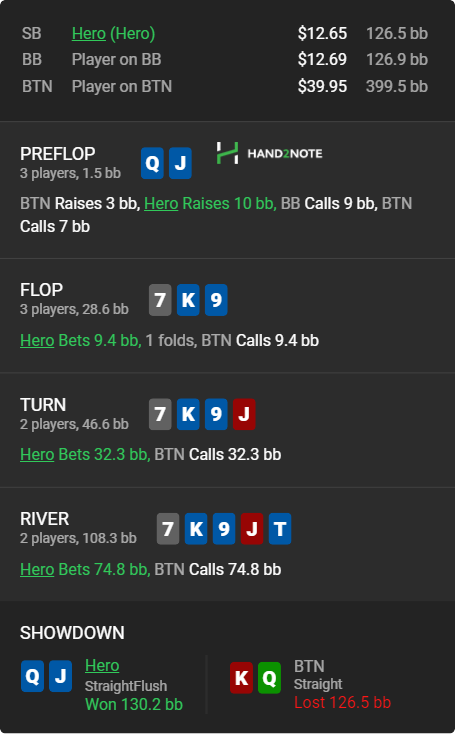Click the Won 130.2 bb result

tap(134, 704)
